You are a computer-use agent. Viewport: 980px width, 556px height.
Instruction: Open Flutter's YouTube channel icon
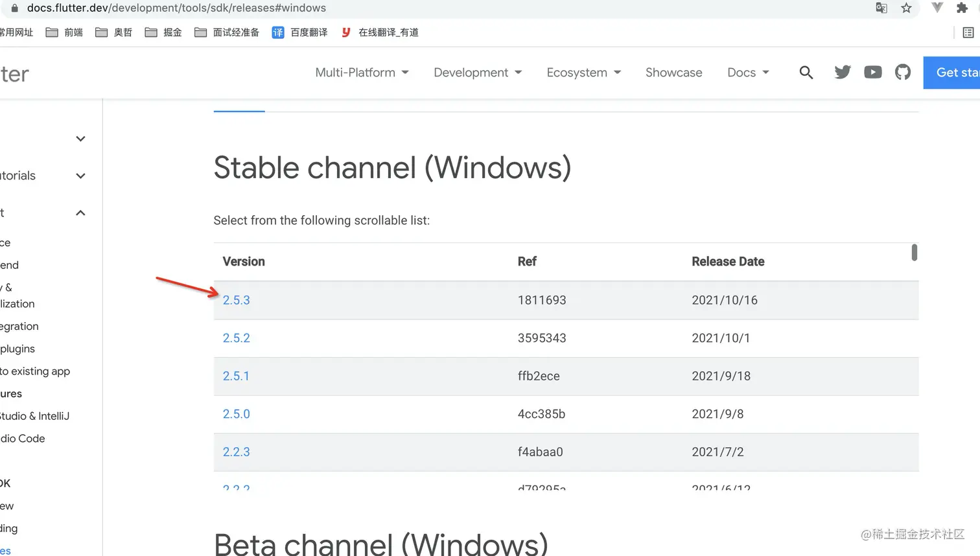click(x=872, y=73)
